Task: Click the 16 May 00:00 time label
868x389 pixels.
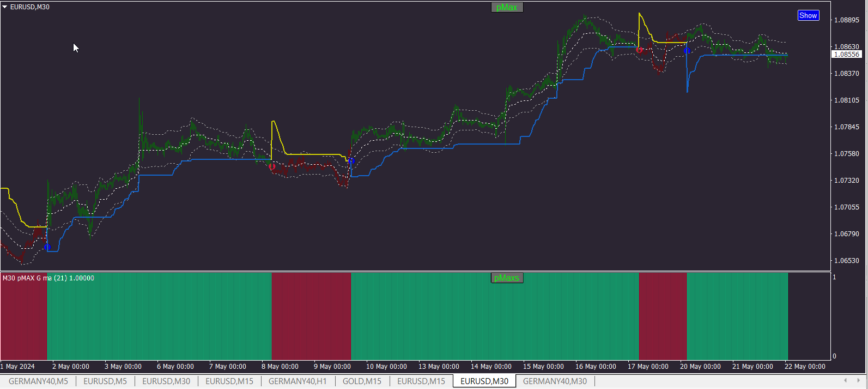Action: (x=596, y=367)
